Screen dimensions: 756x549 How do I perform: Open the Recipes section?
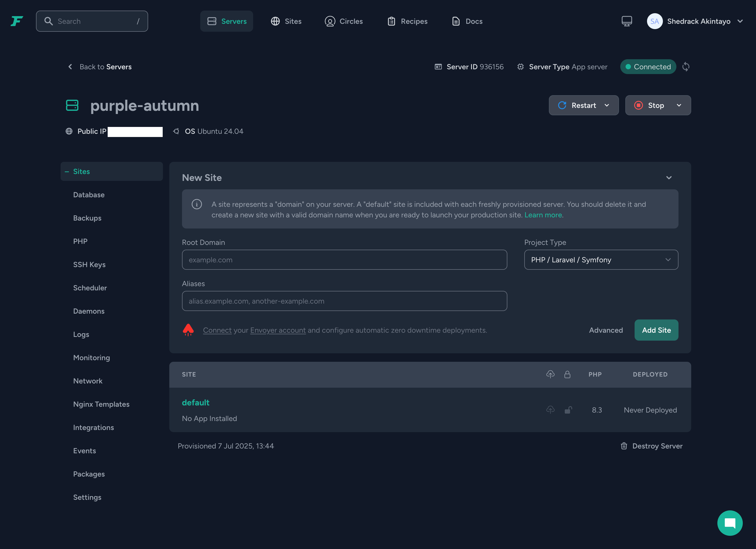click(x=407, y=21)
